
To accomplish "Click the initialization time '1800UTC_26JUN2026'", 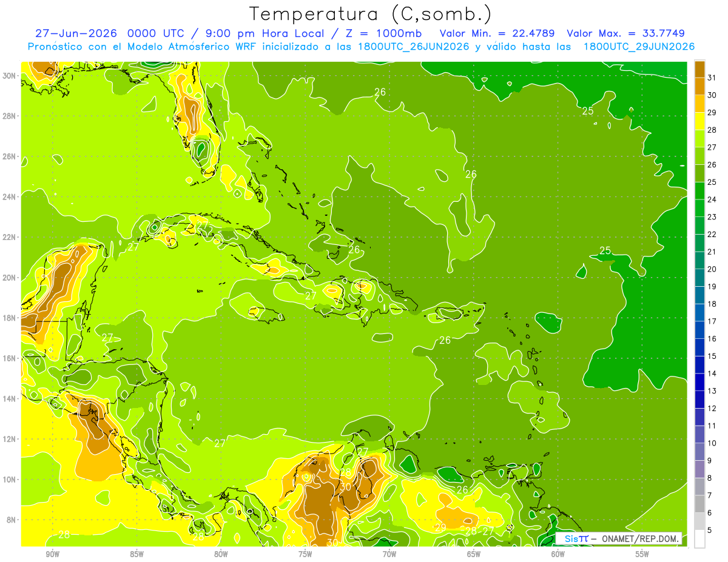I will pyautogui.click(x=415, y=47).
